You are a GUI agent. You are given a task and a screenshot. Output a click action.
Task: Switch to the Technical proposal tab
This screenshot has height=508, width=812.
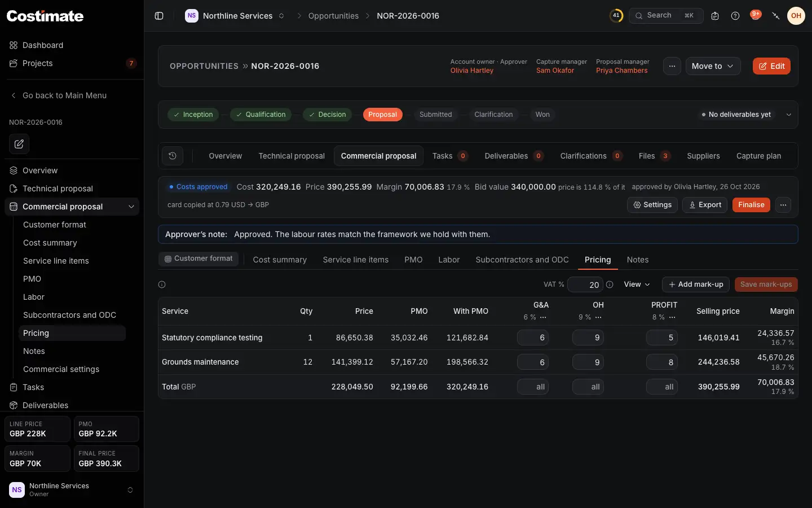click(x=292, y=156)
